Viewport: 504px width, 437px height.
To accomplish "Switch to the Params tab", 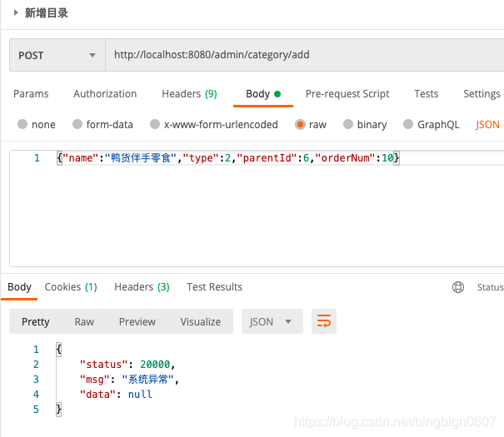I will [x=31, y=94].
